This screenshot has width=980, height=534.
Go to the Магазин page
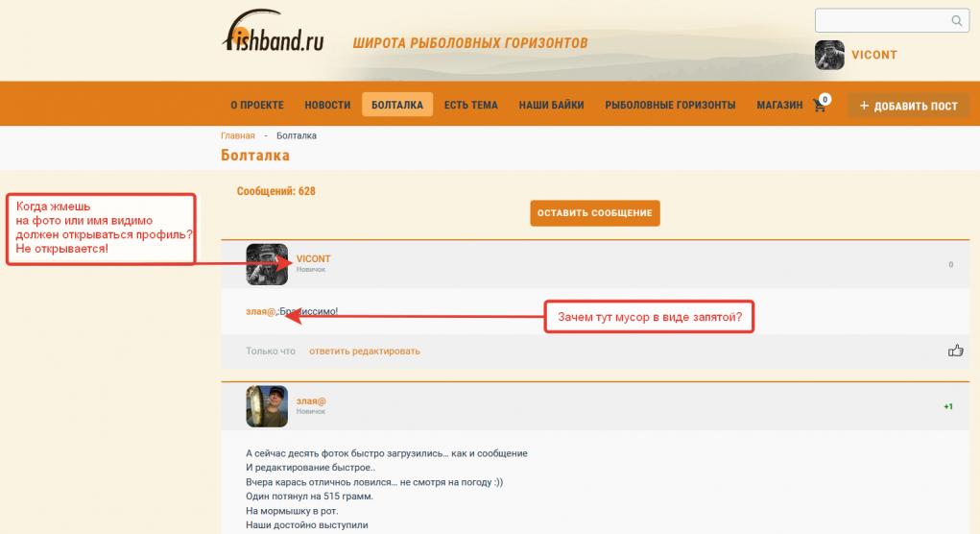coord(779,105)
